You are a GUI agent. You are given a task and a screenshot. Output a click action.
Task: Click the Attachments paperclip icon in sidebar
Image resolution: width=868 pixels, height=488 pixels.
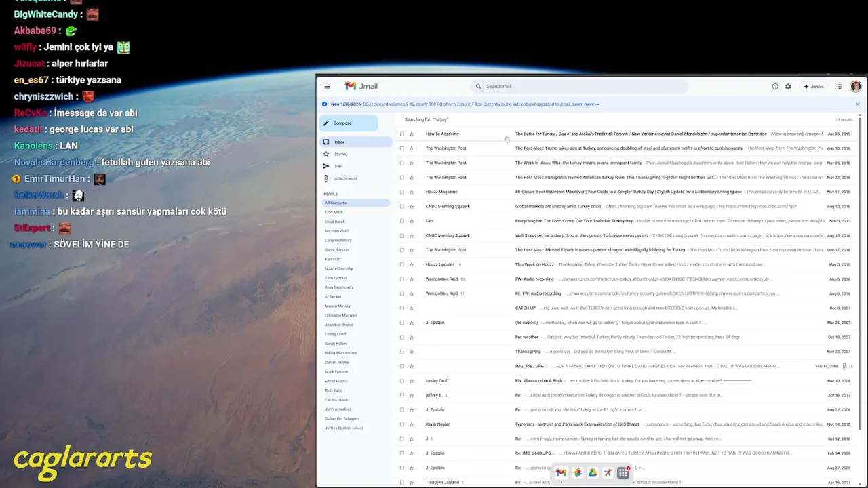pos(326,178)
